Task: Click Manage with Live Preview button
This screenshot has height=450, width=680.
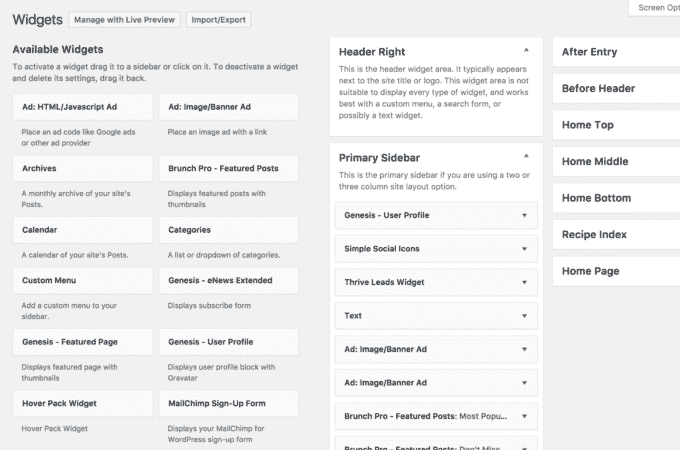Action: pyautogui.click(x=124, y=20)
